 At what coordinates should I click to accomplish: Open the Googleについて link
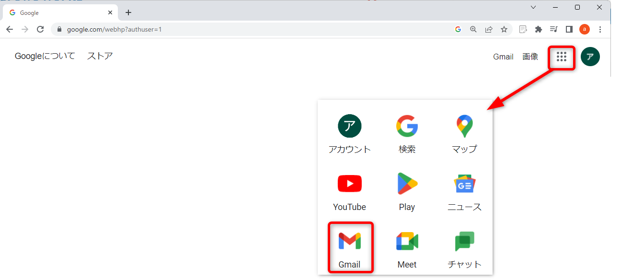click(45, 56)
